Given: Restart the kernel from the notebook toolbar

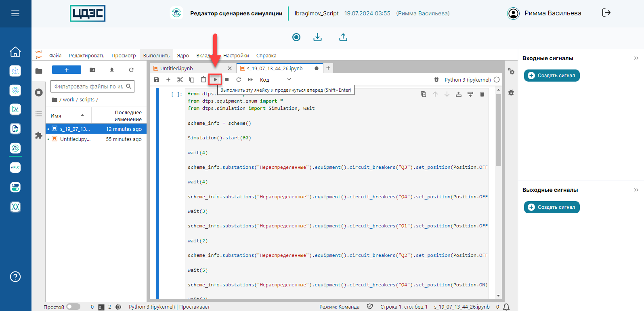Looking at the screenshot, I should point(239,80).
